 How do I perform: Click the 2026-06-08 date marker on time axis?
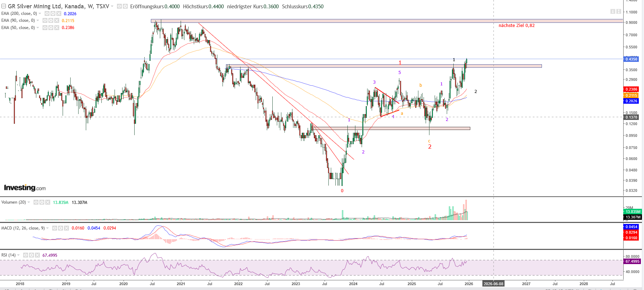tap(493, 284)
